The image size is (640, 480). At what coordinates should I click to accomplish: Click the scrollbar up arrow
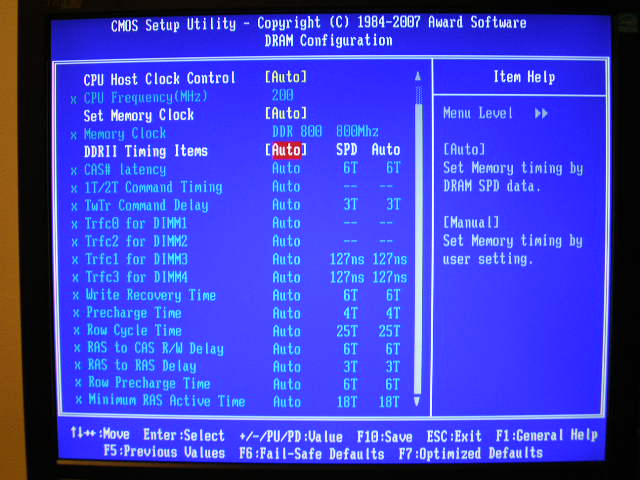418,76
